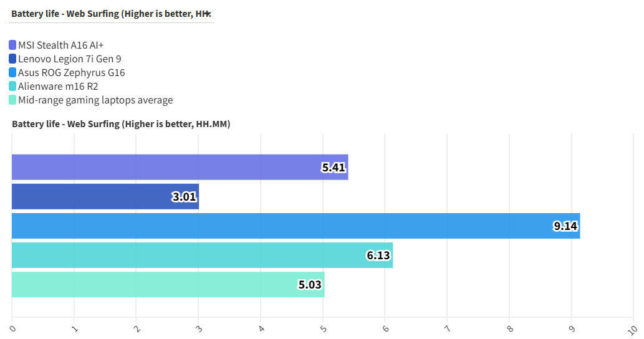Toggle the Asus ROG Zephyrus G16 legend label
The image size is (644, 339).
tap(72, 72)
